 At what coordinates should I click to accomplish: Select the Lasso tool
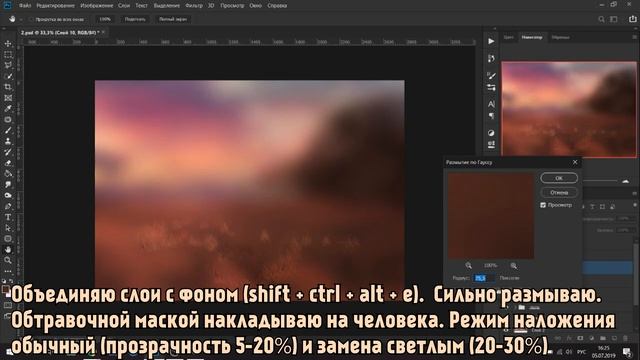pyautogui.click(x=8, y=65)
